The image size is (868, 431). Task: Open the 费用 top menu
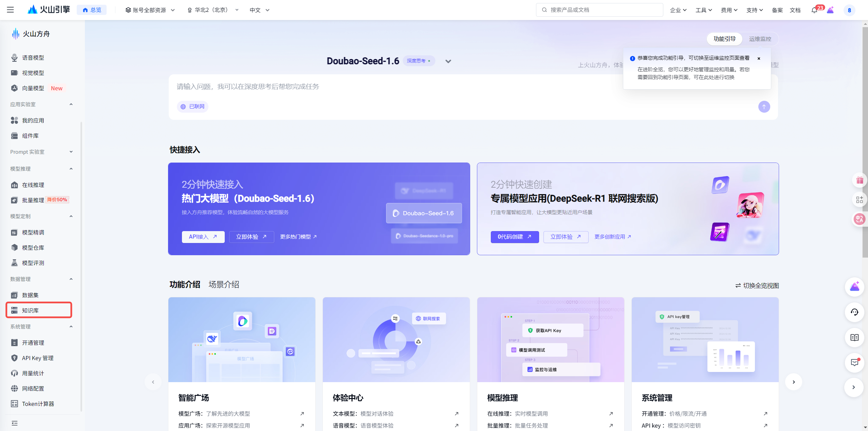coord(729,10)
